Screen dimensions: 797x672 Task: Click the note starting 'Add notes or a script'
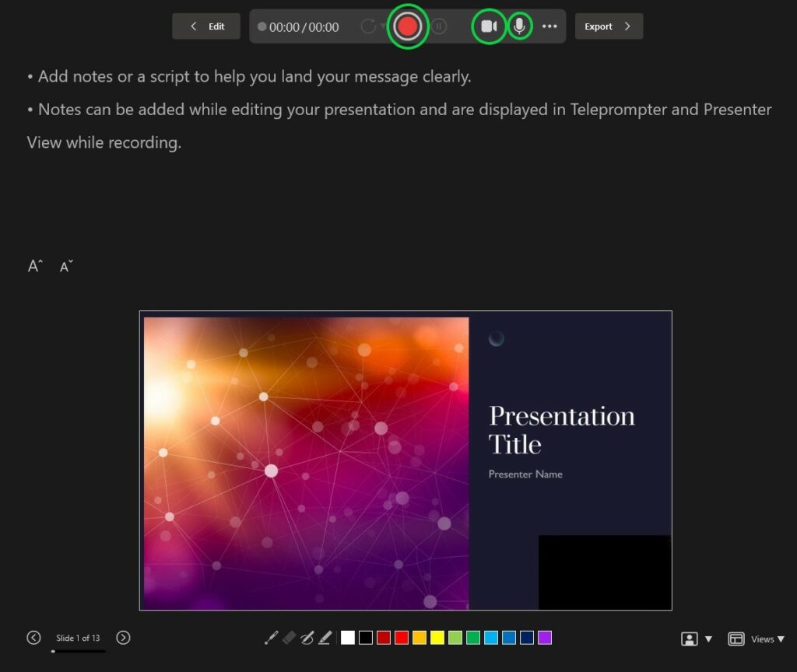click(x=249, y=77)
